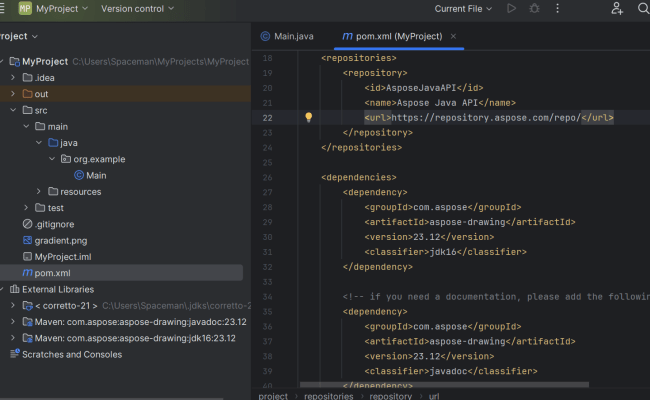Click the yellow light bulb quick-fix icon
The height and width of the screenshot is (400, 650).
[308, 117]
